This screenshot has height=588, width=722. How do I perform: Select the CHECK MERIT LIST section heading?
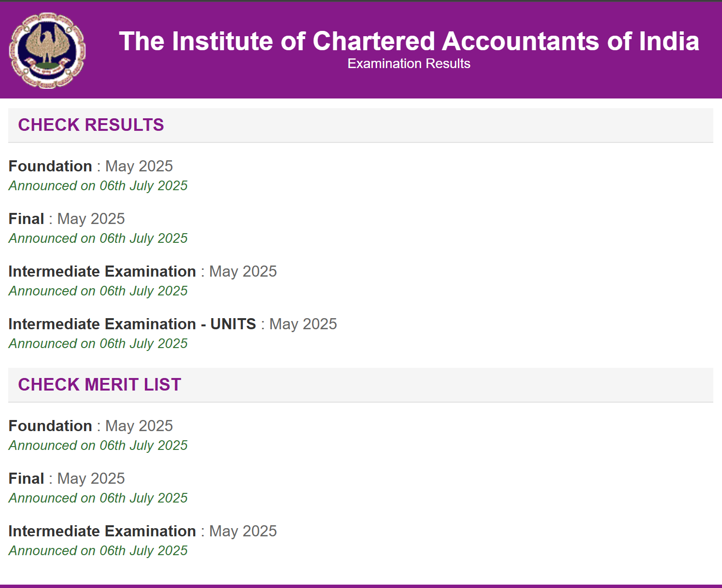click(x=99, y=385)
